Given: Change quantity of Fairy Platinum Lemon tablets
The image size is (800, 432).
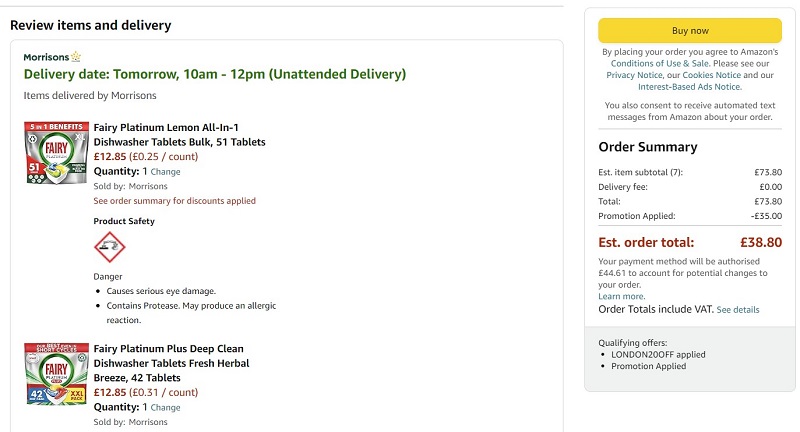Looking at the screenshot, I should click(165, 172).
